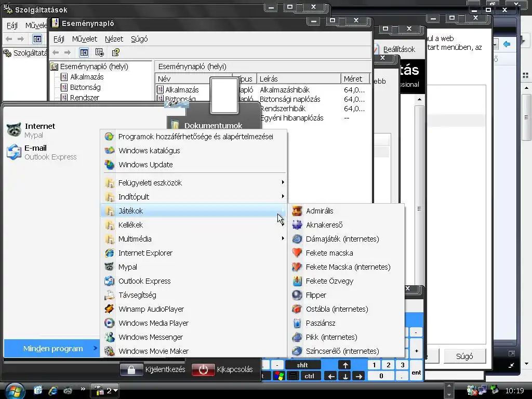Viewport: 532px width, 399px height.
Task: Click taskbar clock showing 10:19
Action: (514, 391)
